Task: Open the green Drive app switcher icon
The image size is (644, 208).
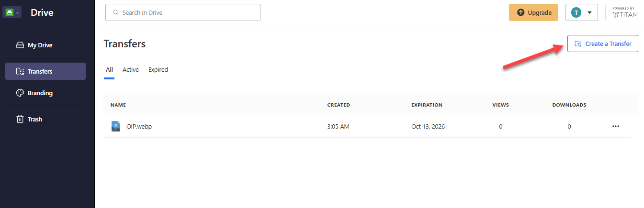Action: 12,13
